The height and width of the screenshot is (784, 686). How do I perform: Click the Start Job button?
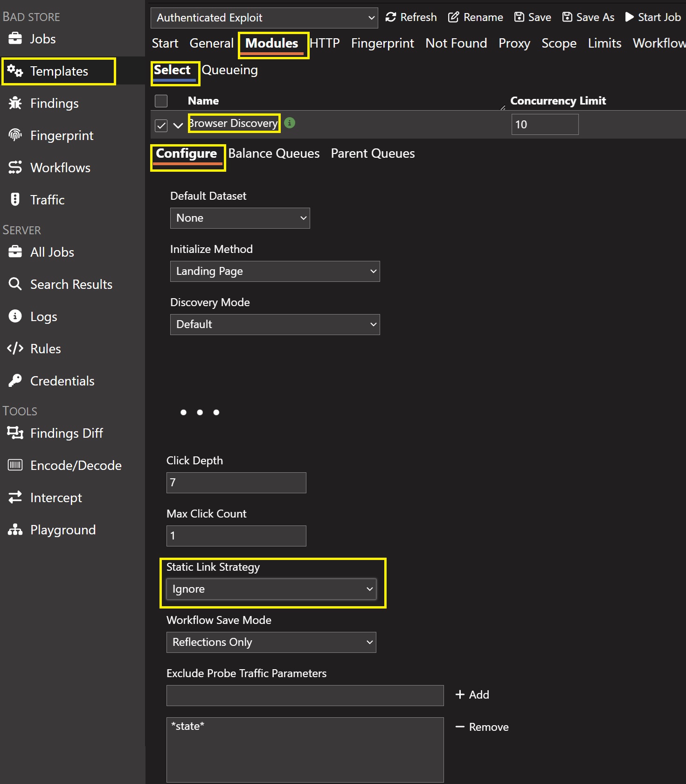click(653, 17)
